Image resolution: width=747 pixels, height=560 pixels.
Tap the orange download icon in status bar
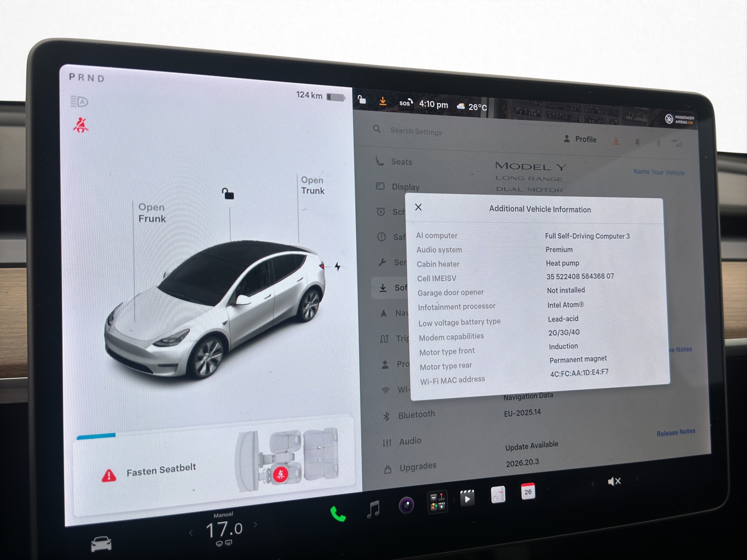coord(383,101)
